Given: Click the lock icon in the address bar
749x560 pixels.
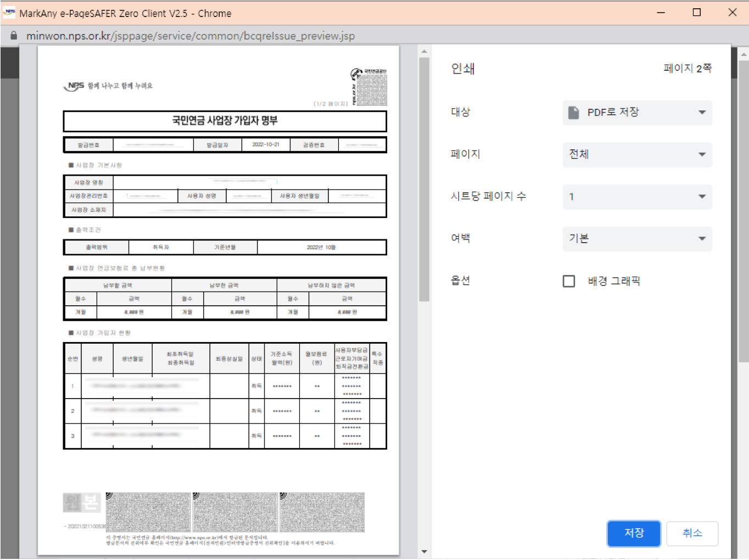Looking at the screenshot, I should click(13, 35).
